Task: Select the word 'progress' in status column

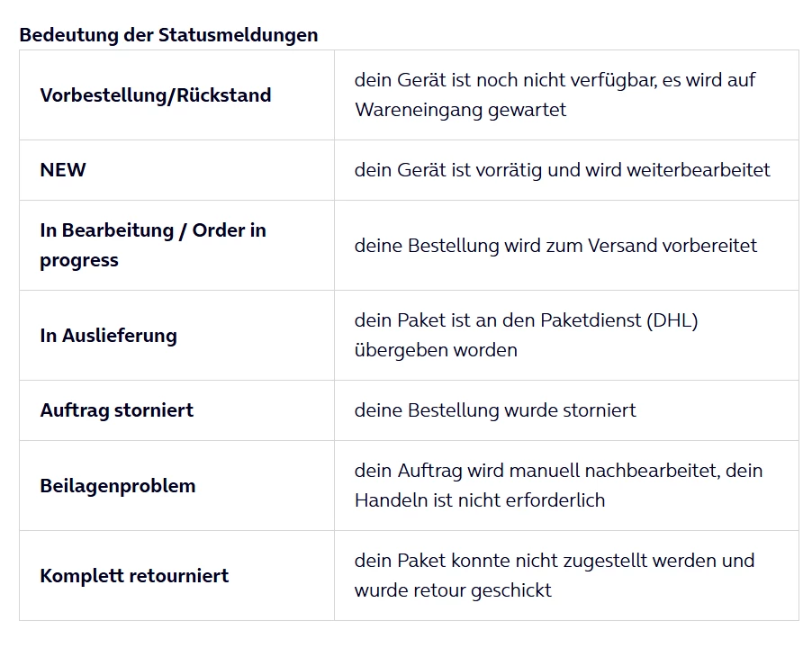Action: (79, 260)
